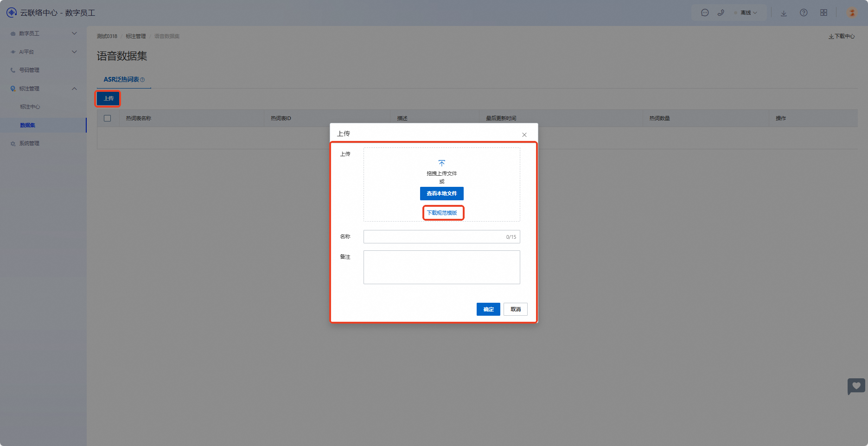Expand the AI平台 menu chevron

click(x=74, y=52)
